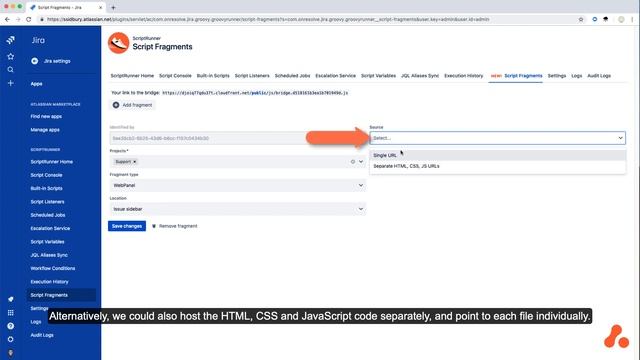Open JQL Aliases Sync in sidebar
Image resolution: width=640 pixels, height=360 pixels.
click(49, 255)
